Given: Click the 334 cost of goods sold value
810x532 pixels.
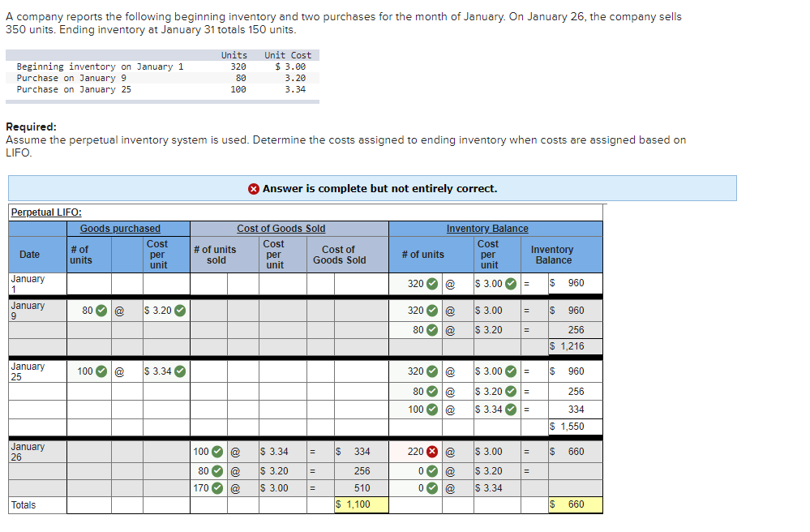Looking at the screenshot, I should point(362,452).
